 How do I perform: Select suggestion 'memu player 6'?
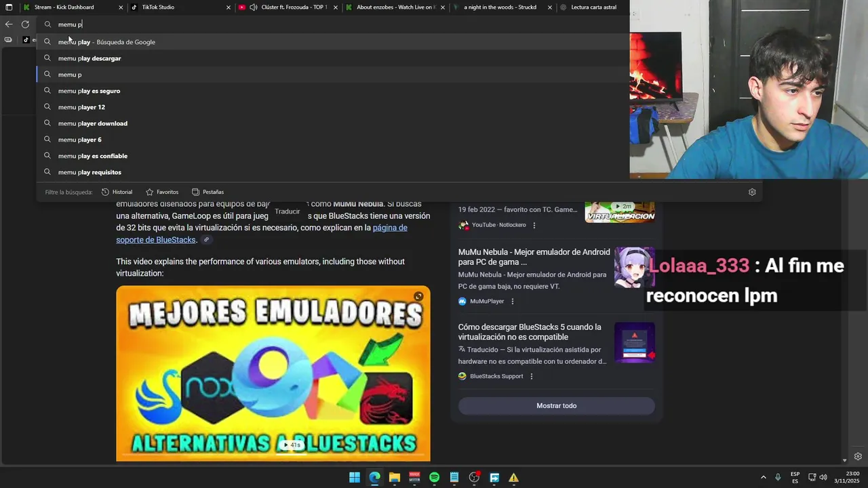[x=332, y=140]
